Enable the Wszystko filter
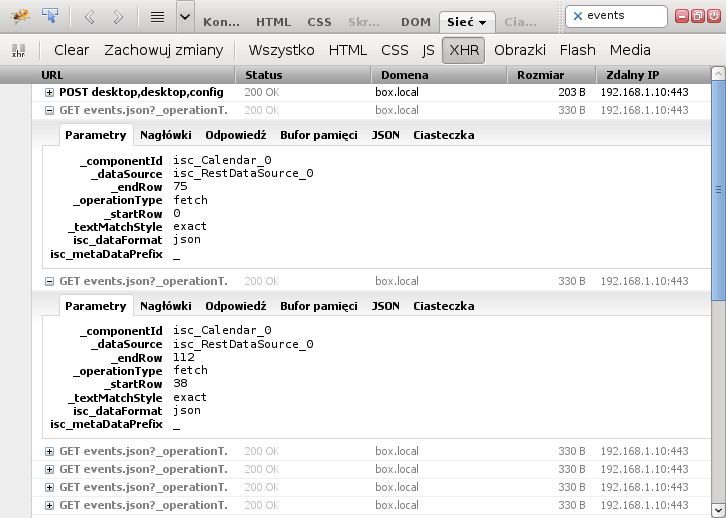The width and height of the screenshot is (726, 518). pos(281,50)
